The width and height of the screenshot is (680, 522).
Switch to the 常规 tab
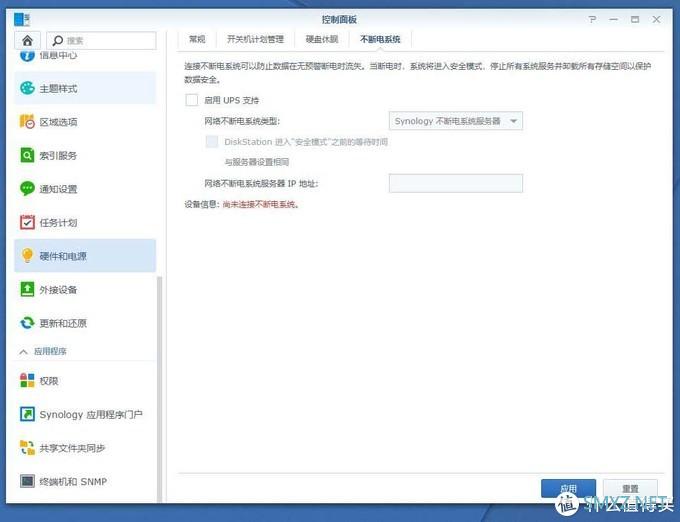pyautogui.click(x=197, y=39)
